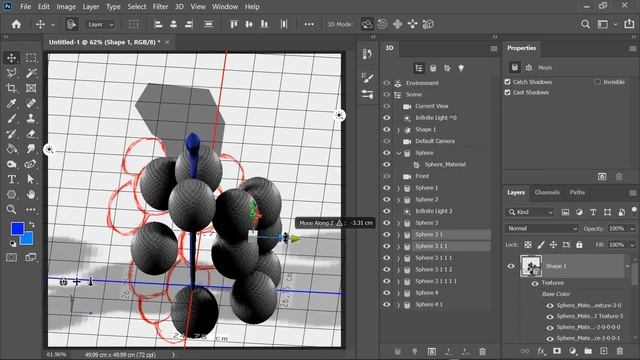This screenshot has width=640, height=360.
Task: Delete 3D object via 3D panel trash icon
Action: 482,351
